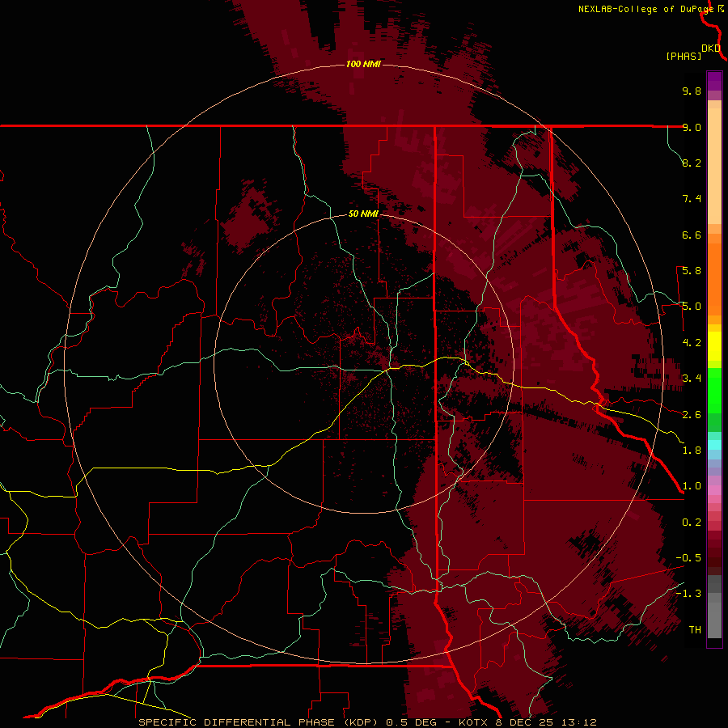Click the 8 DEC 25 13:12 timestamp

pos(547,722)
